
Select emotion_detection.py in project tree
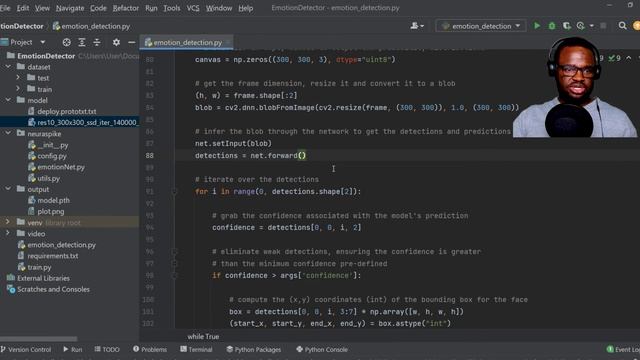[61, 244]
